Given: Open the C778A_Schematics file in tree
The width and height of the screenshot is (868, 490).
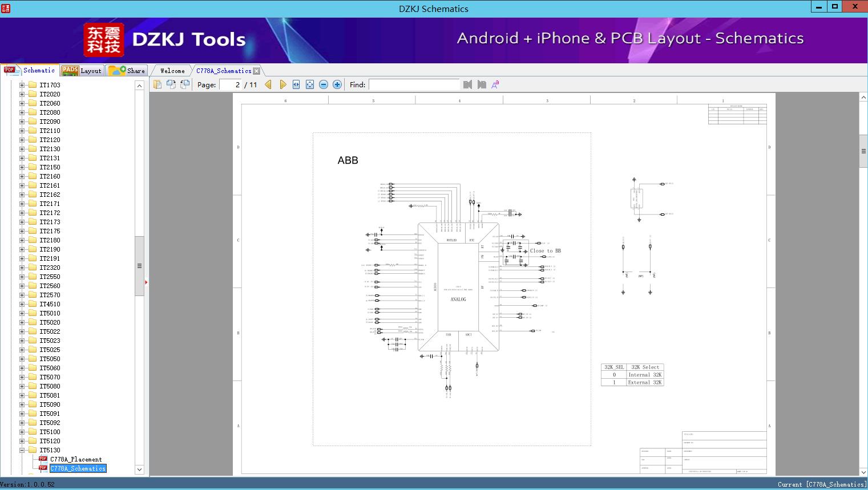Looking at the screenshot, I should coord(78,468).
